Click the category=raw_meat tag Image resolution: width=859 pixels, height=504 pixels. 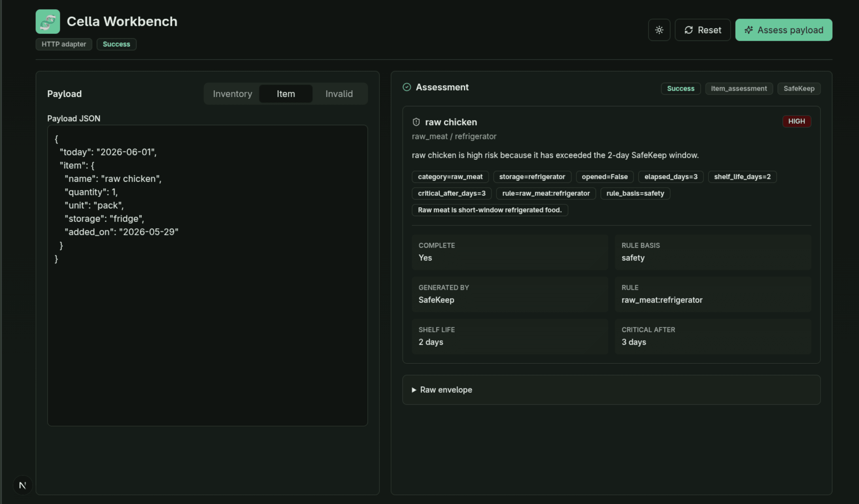[450, 177]
